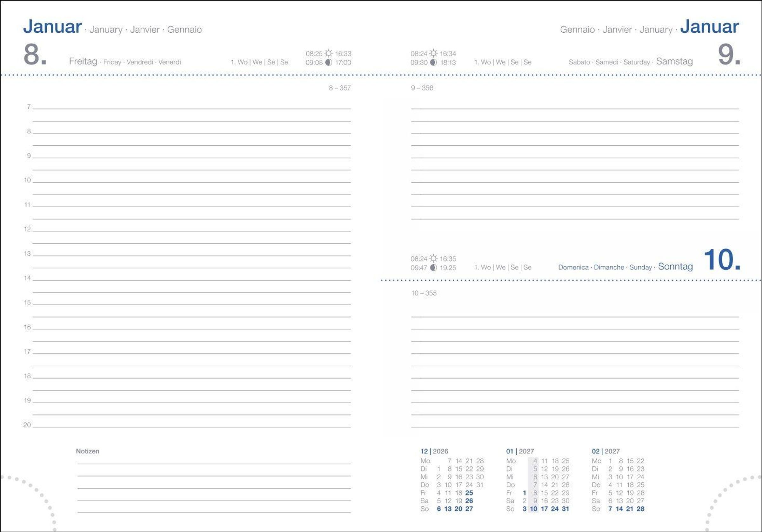Click the moon icon for Sunday 10th
This screenshot has height=532, width=762.
[x=433, y=268]
